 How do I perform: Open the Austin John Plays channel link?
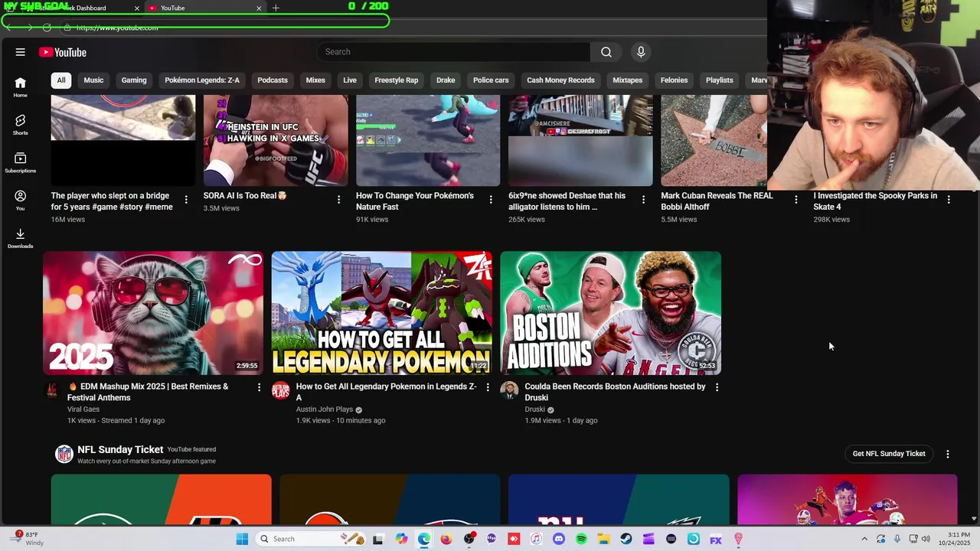pyautogui.click(x=325, y=409)
